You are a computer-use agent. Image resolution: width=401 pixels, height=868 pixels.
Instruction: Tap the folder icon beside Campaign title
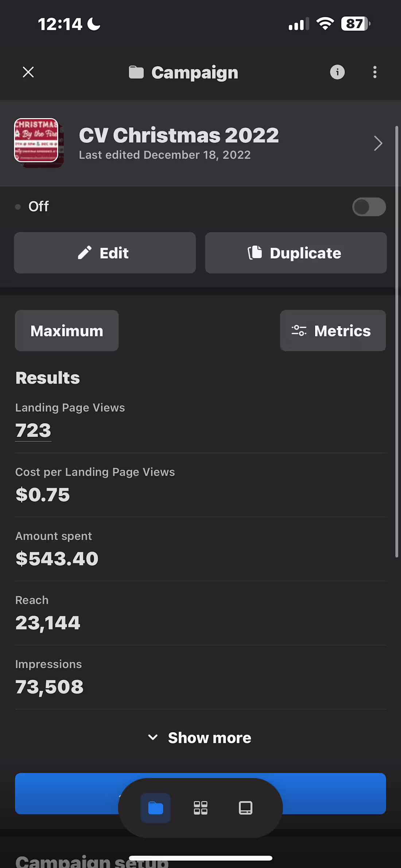pyautogui.click(x=136, y=72)
